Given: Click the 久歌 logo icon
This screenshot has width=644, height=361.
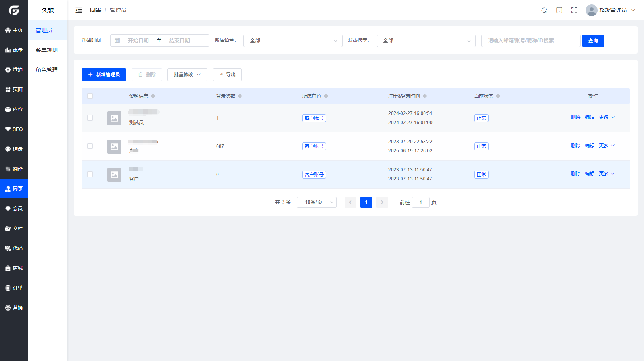Looking at the screenshot, I should pos(14,10).
